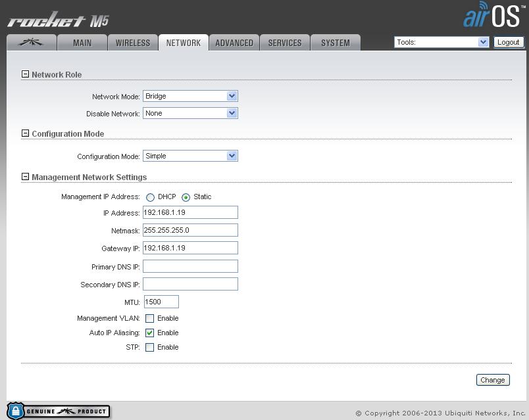Switch to the SYSTEM tab
The image size is (529, 420).
(x=336, y=43)
